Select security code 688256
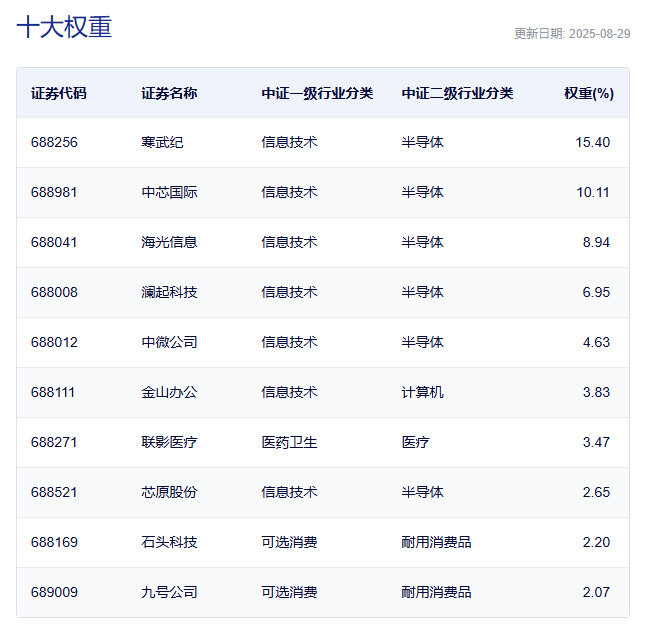The image size is (656, 635). (x=54, y=142)
